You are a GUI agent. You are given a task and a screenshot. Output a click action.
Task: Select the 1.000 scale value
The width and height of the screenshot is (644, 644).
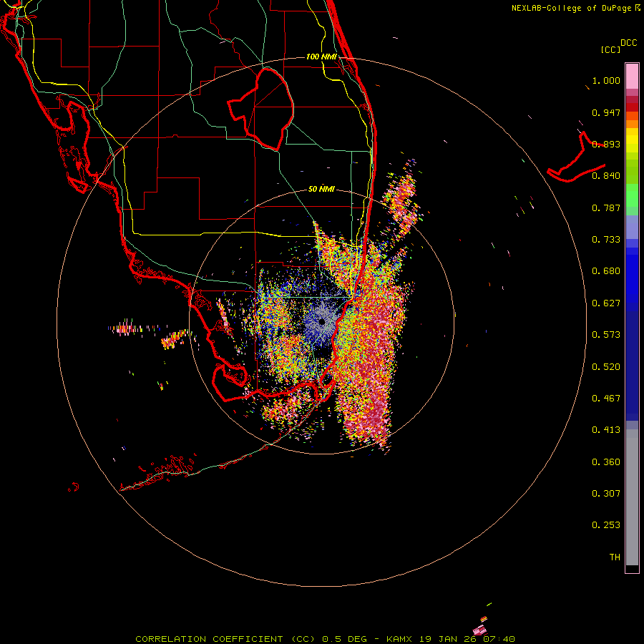(606, 80)
